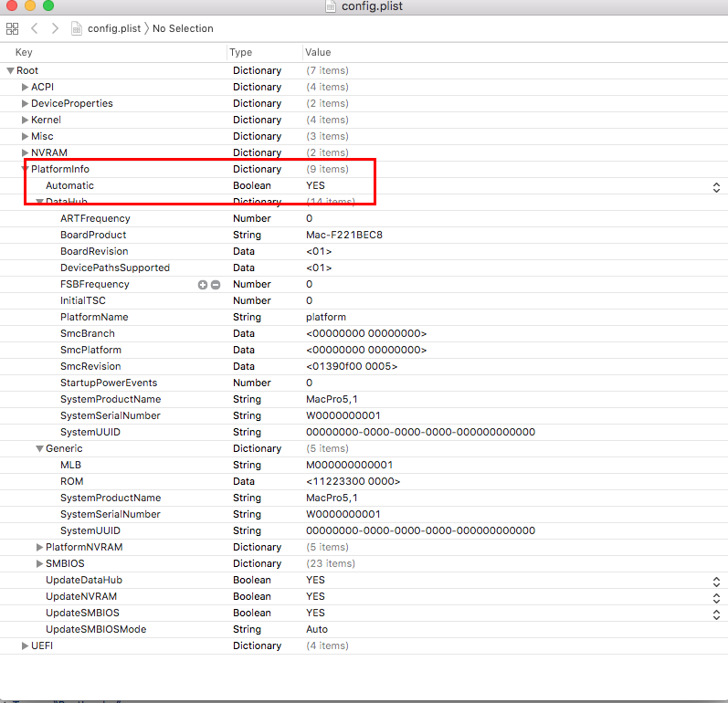
Task: Open UpdateNVRAM boolean value stepper
Action: 716,598
